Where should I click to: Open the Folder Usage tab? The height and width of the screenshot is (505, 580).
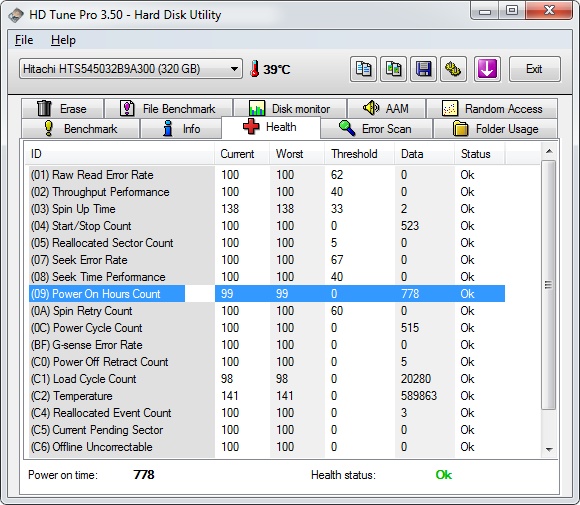point(495,129)
